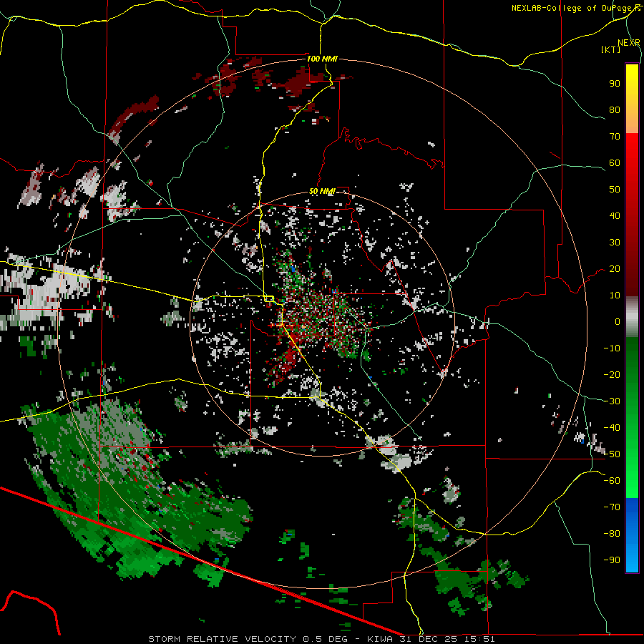Click the 100 NMI range ring label
This screenshot has width=644, height=644.
[x=322, y=59]
